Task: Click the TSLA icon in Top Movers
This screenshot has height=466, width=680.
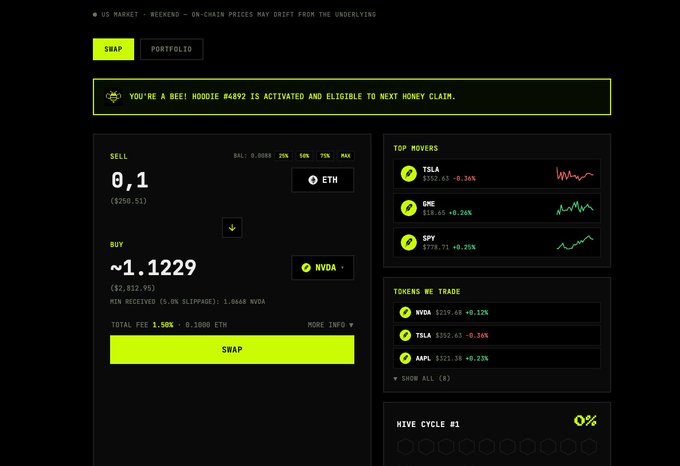Action: point(409,174)
